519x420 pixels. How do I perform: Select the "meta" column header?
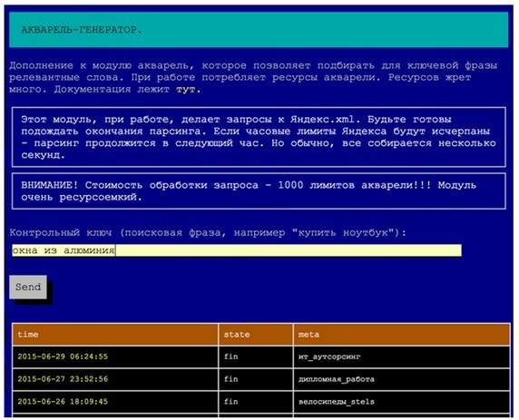[x=401, y=335]
